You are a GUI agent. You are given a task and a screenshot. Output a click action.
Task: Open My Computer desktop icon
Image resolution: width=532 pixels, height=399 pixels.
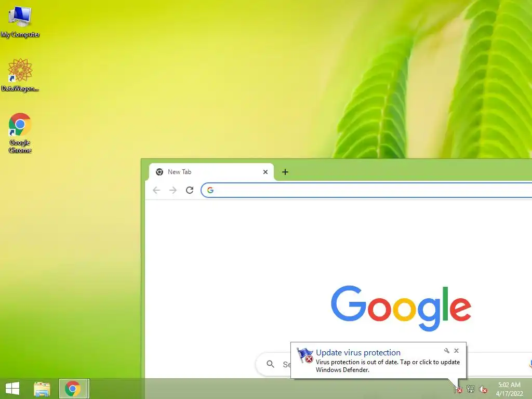click(x=20, y=21)
